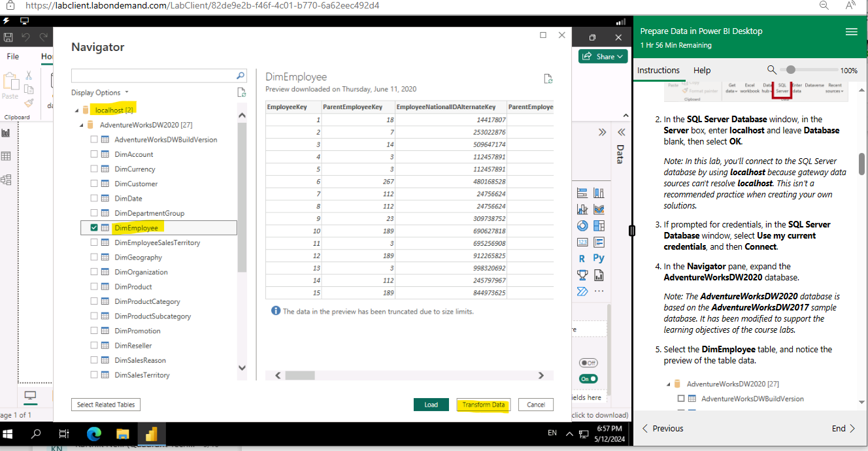Switch to the Instructions tab
Viewport: 868px width, 451px height.
click(x=658, y=70)
